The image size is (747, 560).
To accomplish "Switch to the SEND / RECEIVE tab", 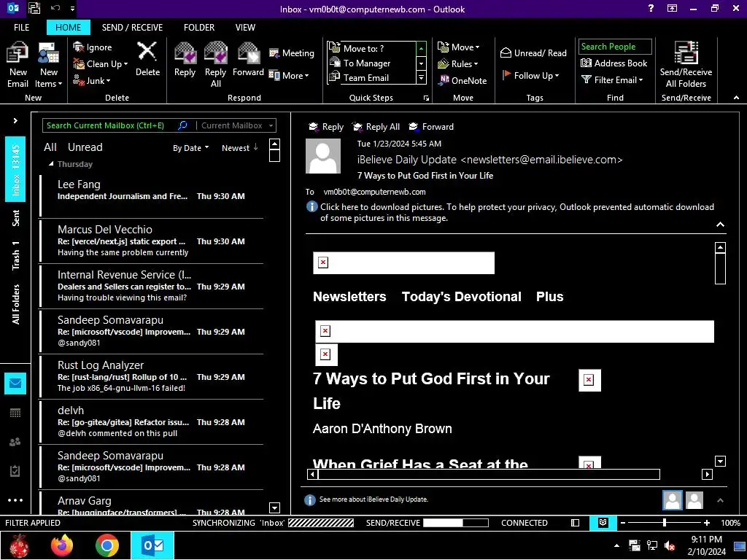I will pos(132,28).
